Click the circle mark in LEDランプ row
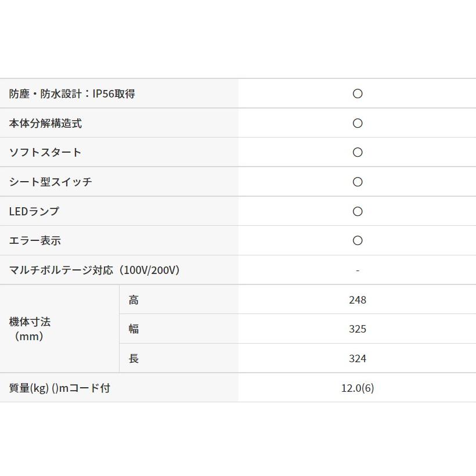 (358, 211)
